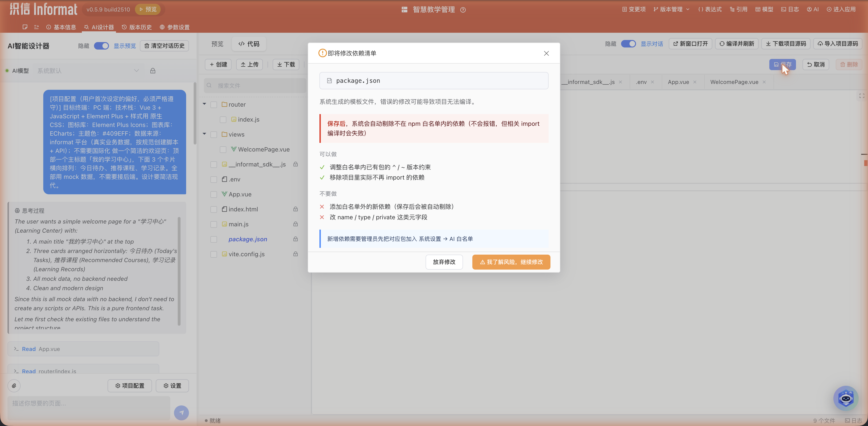Image resolution: width=868 pixels, height=426 pixels.
Task: Click the 新窗口打开 button
Action: (x=690, y=44)
